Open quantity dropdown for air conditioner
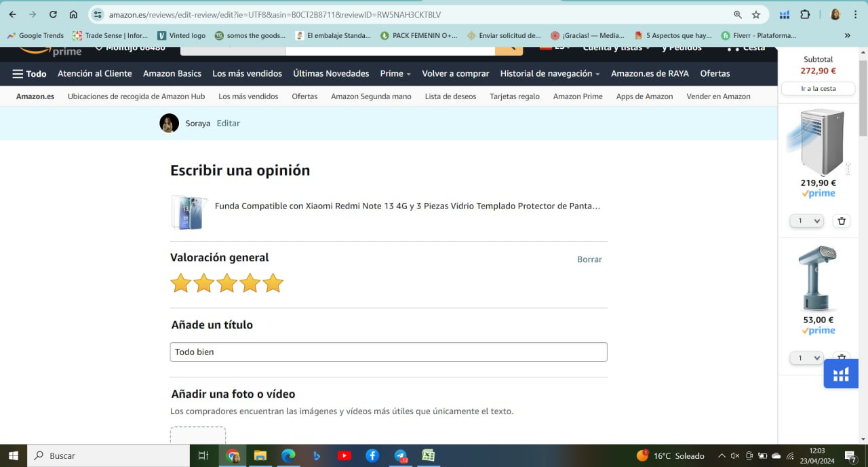Viewport: 868px width, 467px height. click(x=806, y=221)
